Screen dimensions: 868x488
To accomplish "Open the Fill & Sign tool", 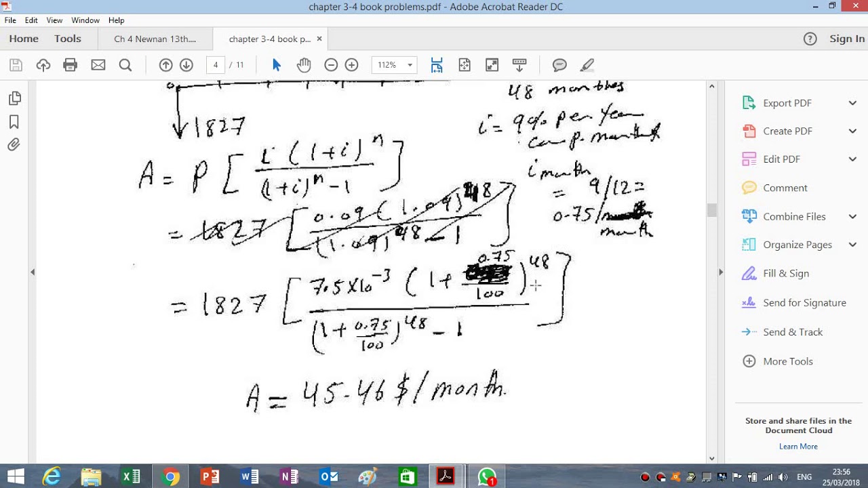I will [785, 273].
